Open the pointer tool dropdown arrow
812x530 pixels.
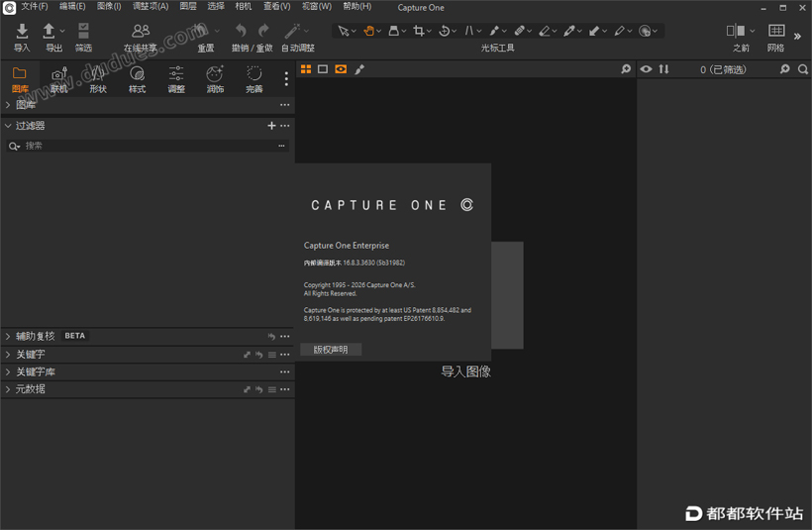[354, 32]
